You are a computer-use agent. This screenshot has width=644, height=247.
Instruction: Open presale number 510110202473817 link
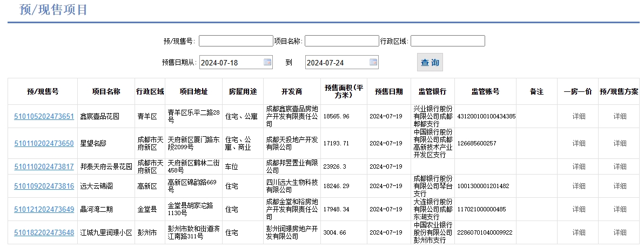coord(44,167)
